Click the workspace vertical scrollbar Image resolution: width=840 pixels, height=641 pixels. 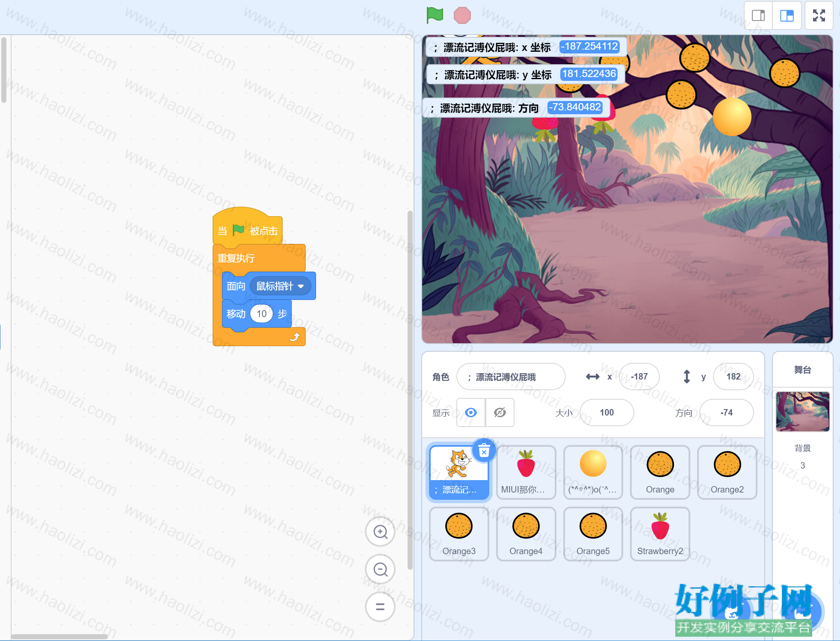click(x=410, y=389)
